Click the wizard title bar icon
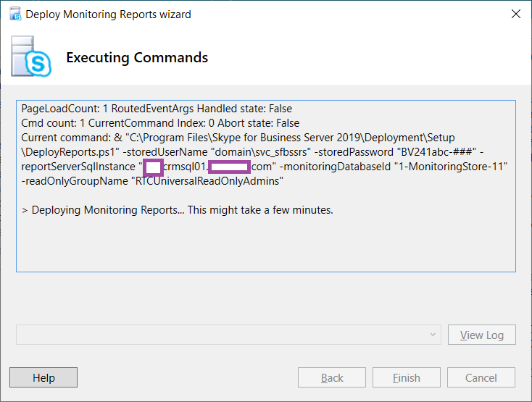Viewport: 532px width, 402px height. 15,14
